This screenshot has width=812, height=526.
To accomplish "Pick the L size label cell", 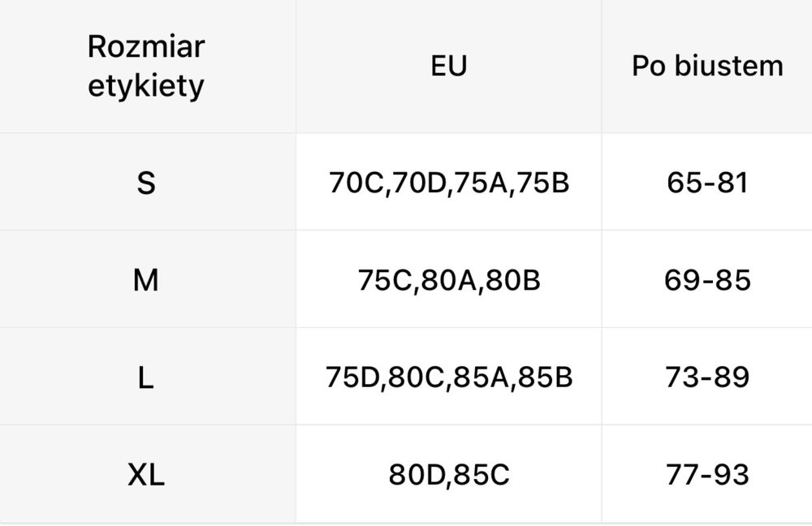I will pos(146,377).
